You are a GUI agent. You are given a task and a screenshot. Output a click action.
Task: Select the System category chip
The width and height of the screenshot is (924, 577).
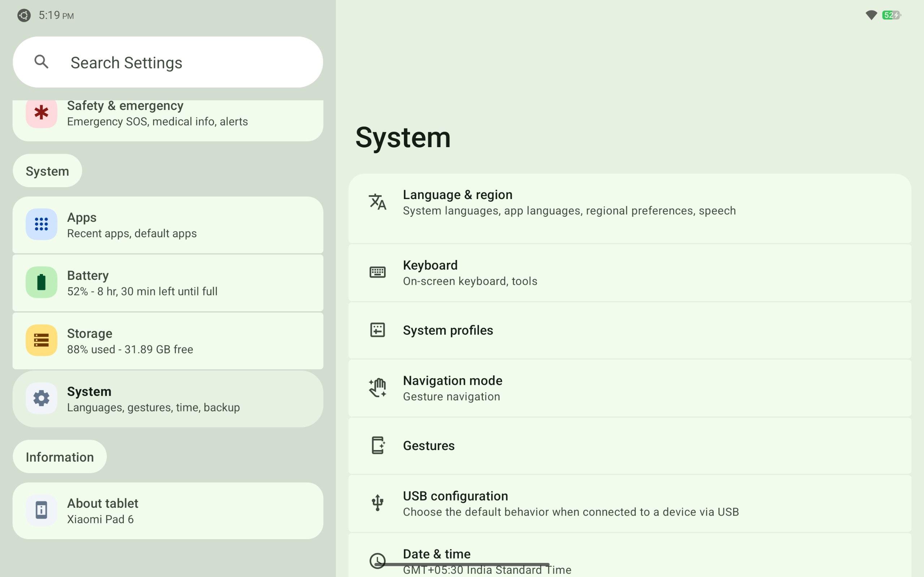[47, 171]
